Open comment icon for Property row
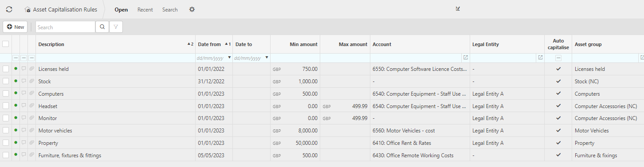 (24, 143)
